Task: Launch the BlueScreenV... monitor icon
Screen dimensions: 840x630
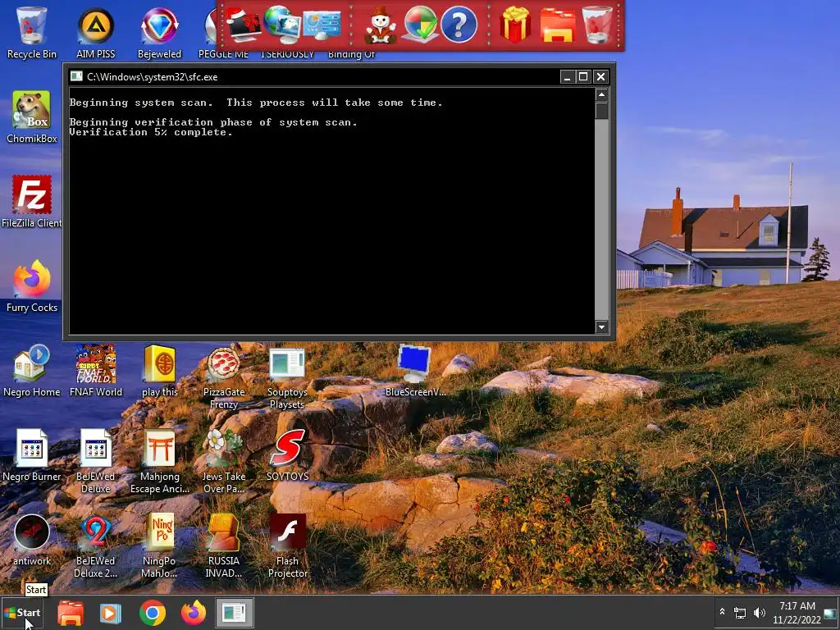Action: click(x=414, y=371)
